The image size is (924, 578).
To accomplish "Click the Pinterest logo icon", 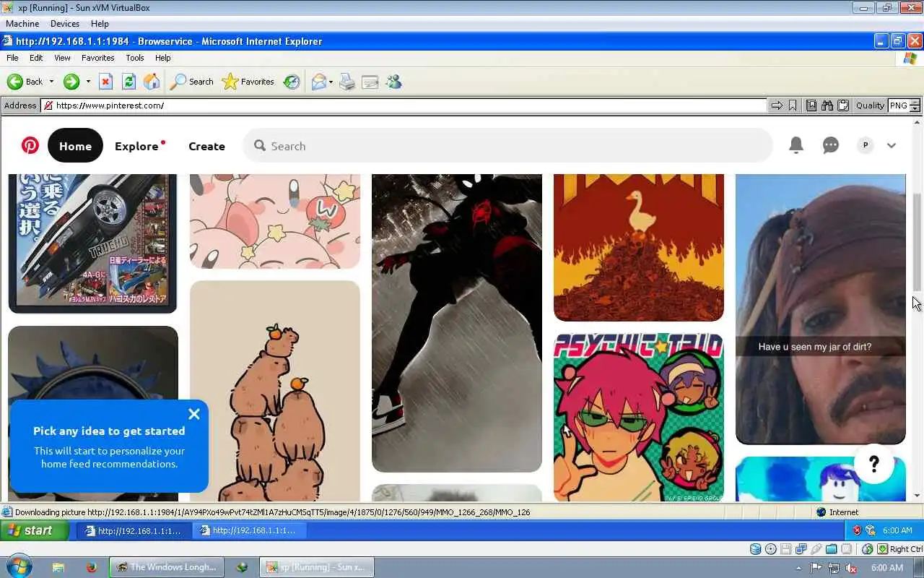I will point(30,145).
